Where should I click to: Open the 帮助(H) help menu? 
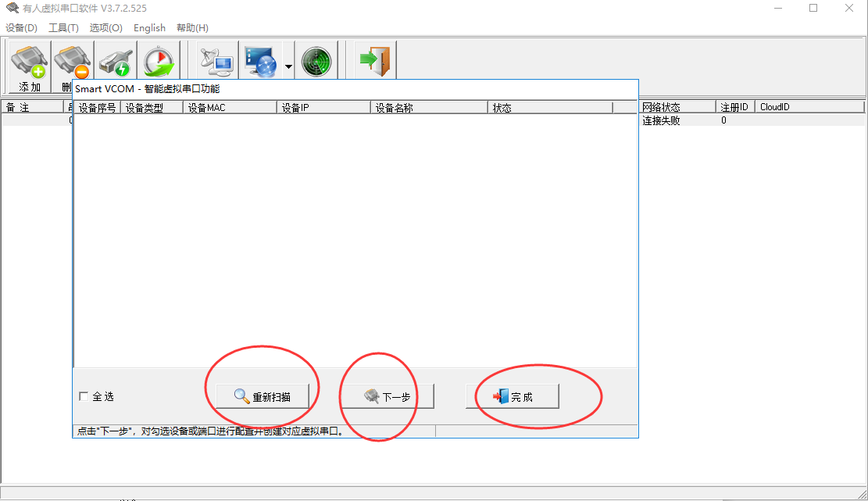pyautogui.click(x=192, y=28)
